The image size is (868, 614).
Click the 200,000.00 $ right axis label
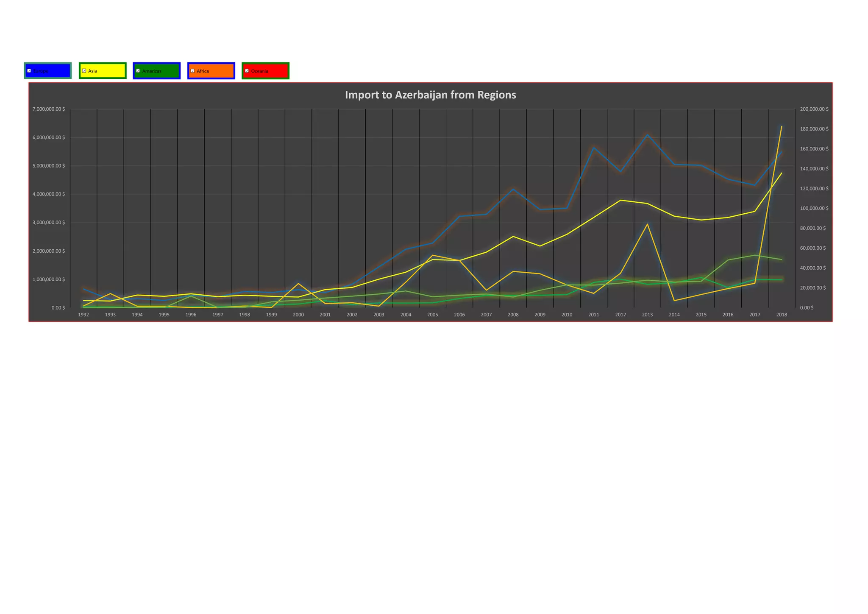814,109
